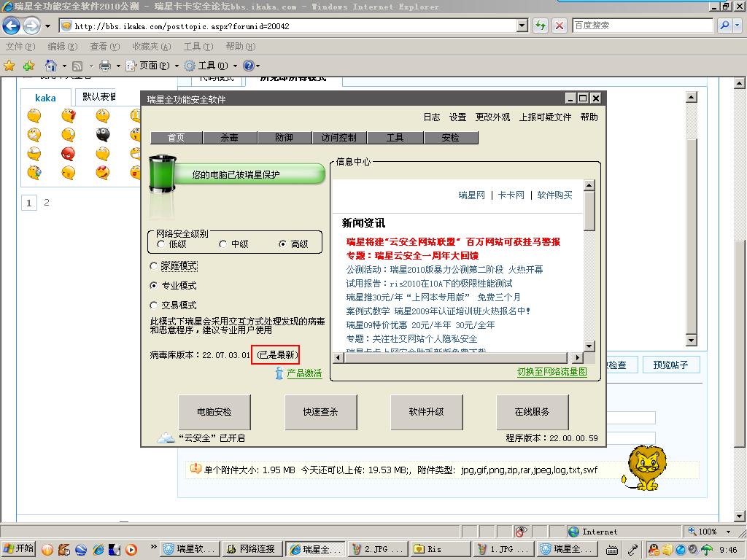The image size is (747, 560).
Task: Expand hidden quick launch items chevron
Action: [153, 547]
